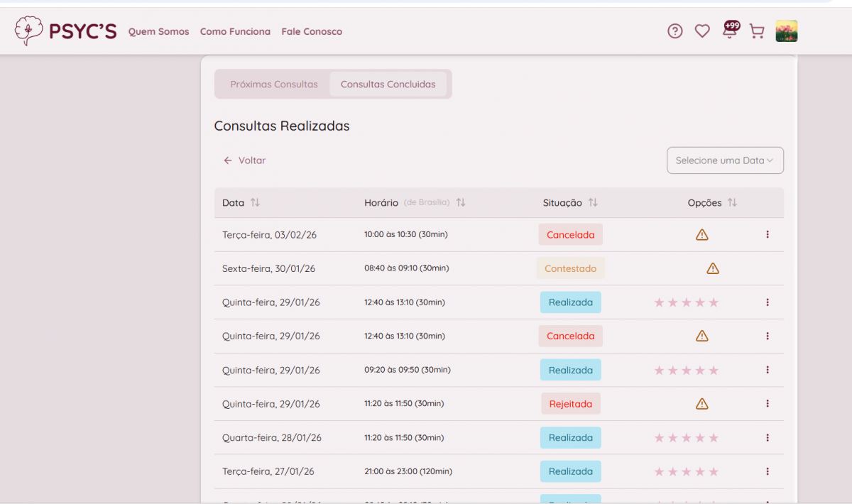
Task: Click the favorites heart icon
Action: [x=702, y=31]
